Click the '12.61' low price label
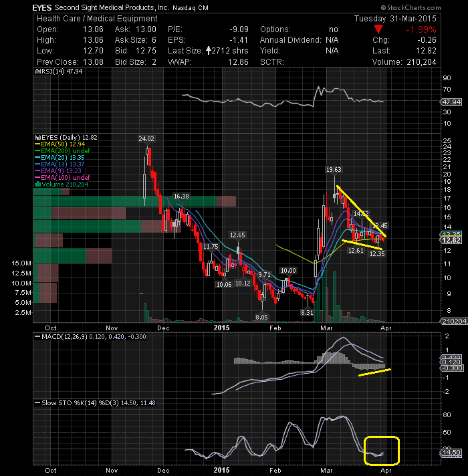The width and height of the screenshot is (468, 476). pyautogui.click(x=356, y=251)
